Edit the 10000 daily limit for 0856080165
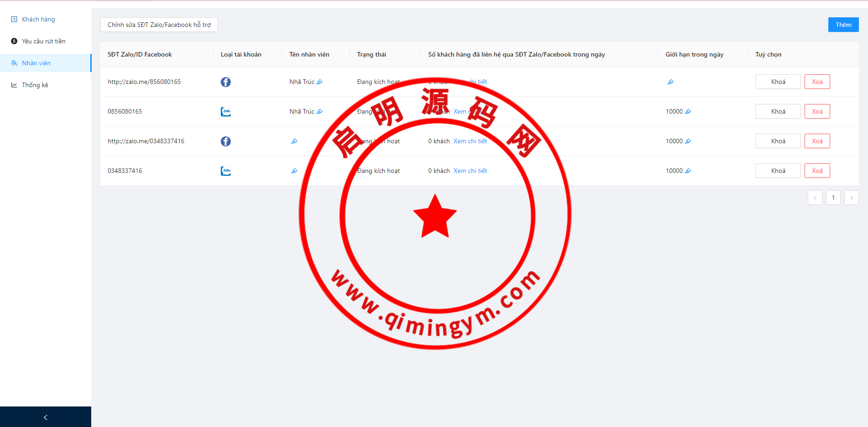Image resolution: width=868 pixels, height=427 pixels. tap(688, 112)
